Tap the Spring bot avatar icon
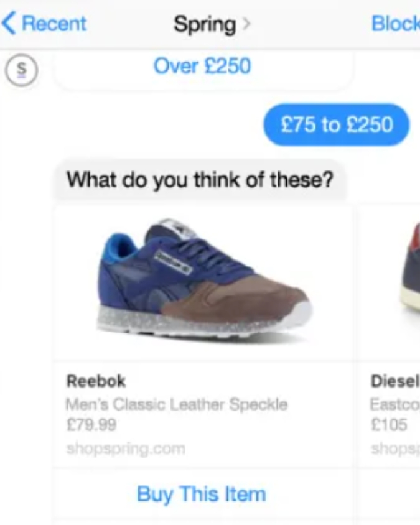The width and height of the screenshot is (420, 525). [x=21, y=70]
